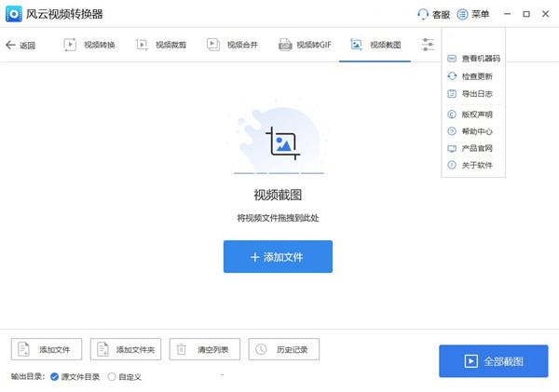Click the 输出目录 label
The image size is (559, 392).
click(x=28, y=377)
